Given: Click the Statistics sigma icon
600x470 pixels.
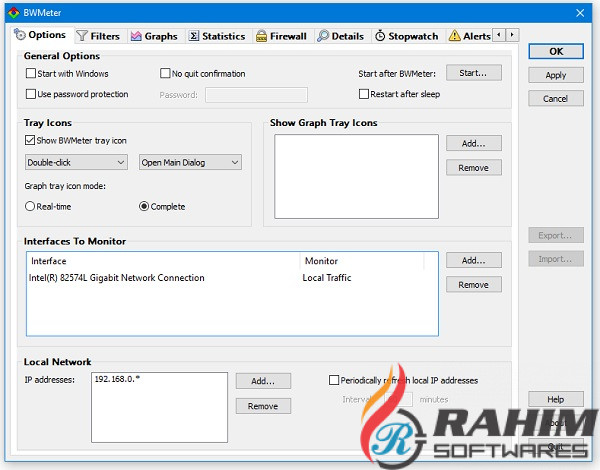Looking at the screenshot, I should point(194,36).
